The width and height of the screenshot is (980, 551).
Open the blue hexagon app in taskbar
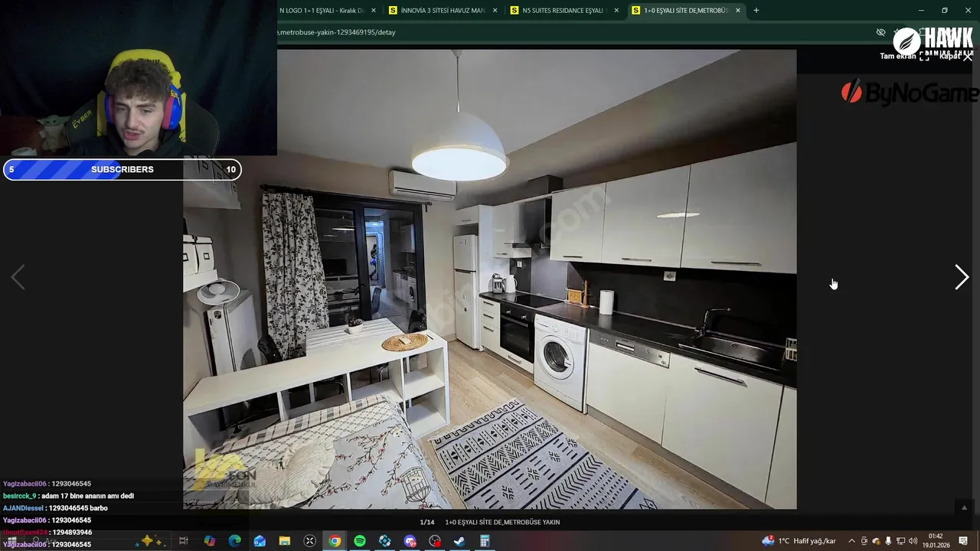(x=385, y=541)
